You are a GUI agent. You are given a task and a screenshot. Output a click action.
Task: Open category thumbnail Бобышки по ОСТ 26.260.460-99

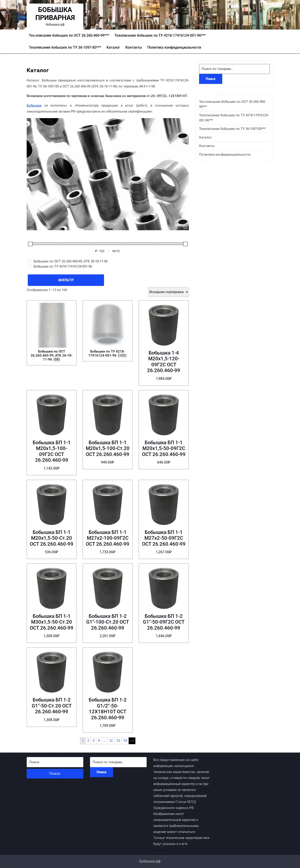coord(51,325)
